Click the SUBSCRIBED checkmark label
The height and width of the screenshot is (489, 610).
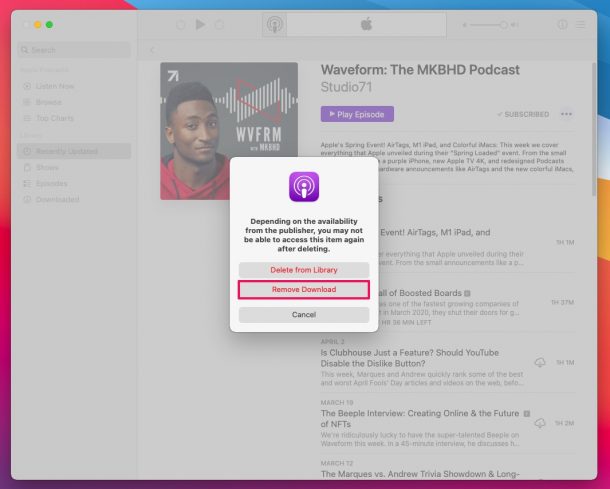tap(523, 114)
